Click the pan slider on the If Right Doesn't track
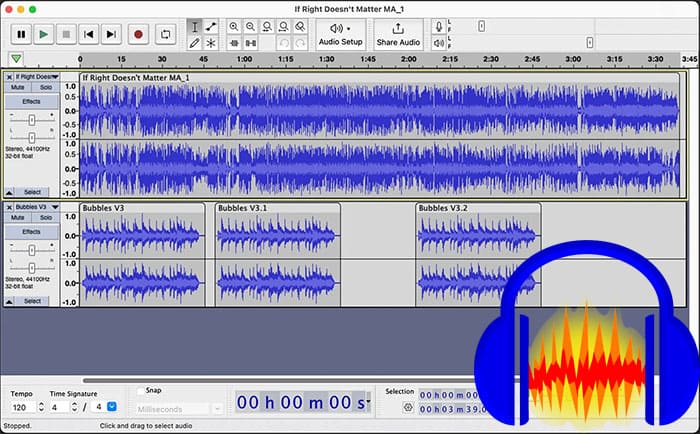The width and height of the screenshot is (700, 434). tap(32, 137)
